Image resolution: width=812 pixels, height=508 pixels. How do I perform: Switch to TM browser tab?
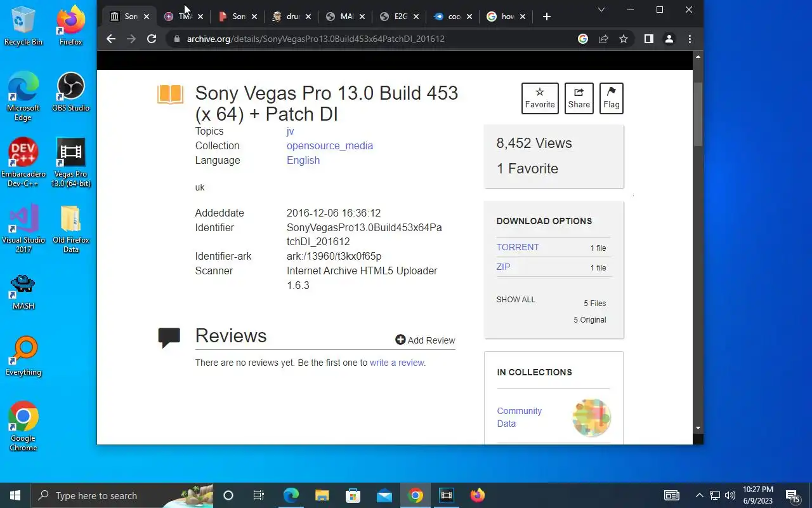point(184,17)
